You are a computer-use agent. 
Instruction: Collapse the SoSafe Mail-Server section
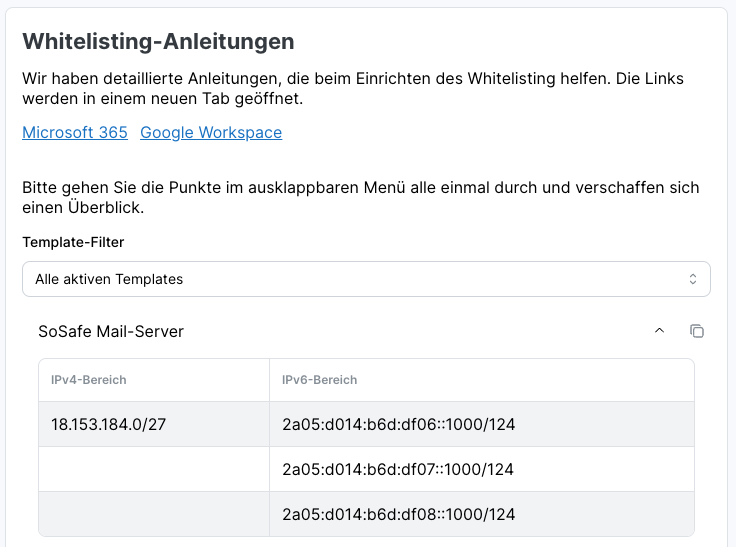point(659,331)
